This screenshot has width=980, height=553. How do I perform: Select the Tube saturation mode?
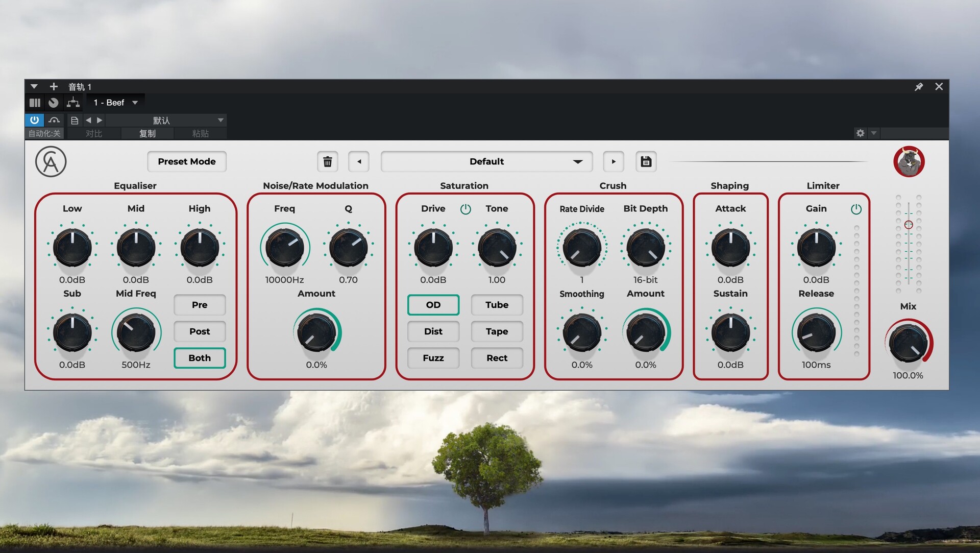[x=497, y=305]
